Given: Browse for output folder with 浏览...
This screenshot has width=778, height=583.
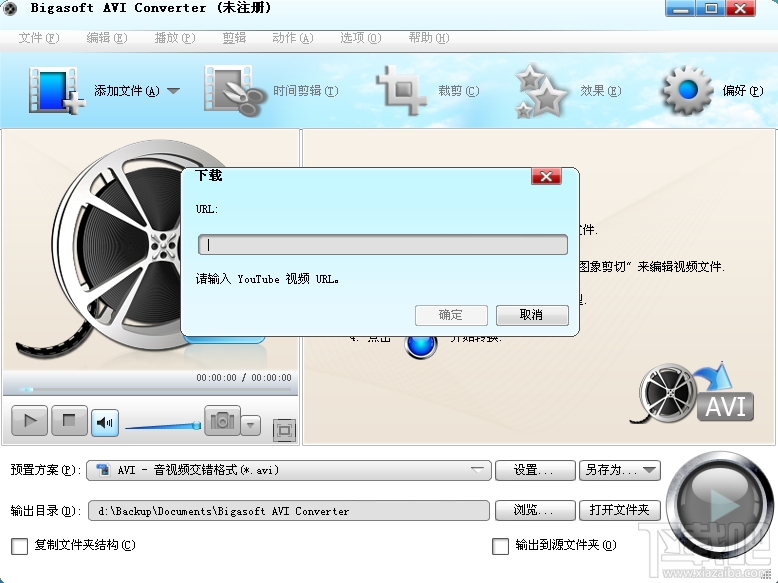Looking at the screenshot, I should click(535, 510).
